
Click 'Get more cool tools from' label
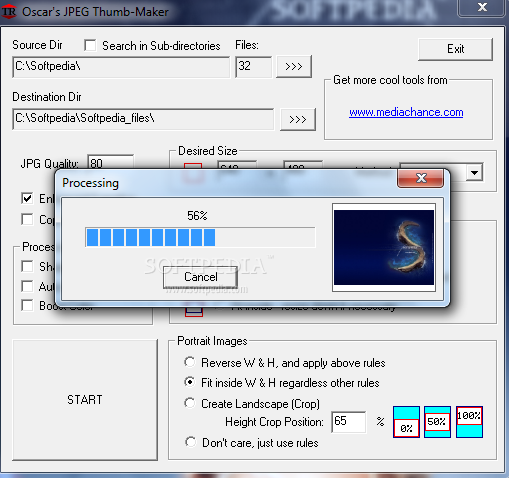pyautogui.click(x=390, y=80)
